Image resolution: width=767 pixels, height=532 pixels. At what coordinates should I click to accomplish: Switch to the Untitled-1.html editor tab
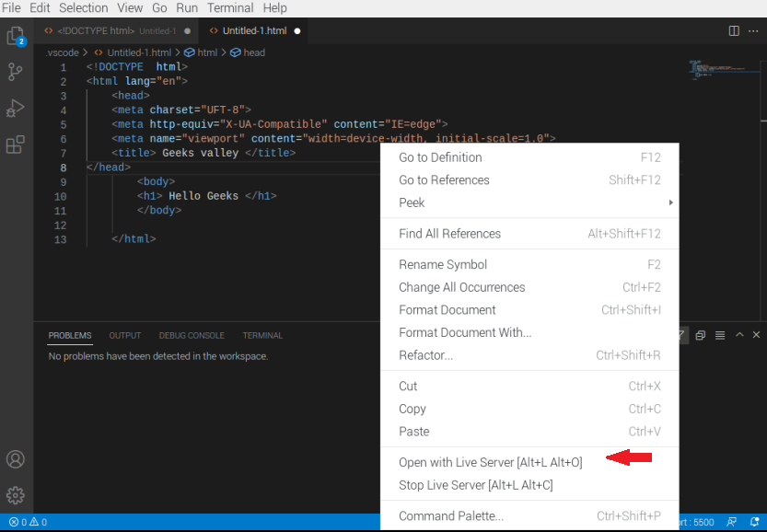(254, 30)
